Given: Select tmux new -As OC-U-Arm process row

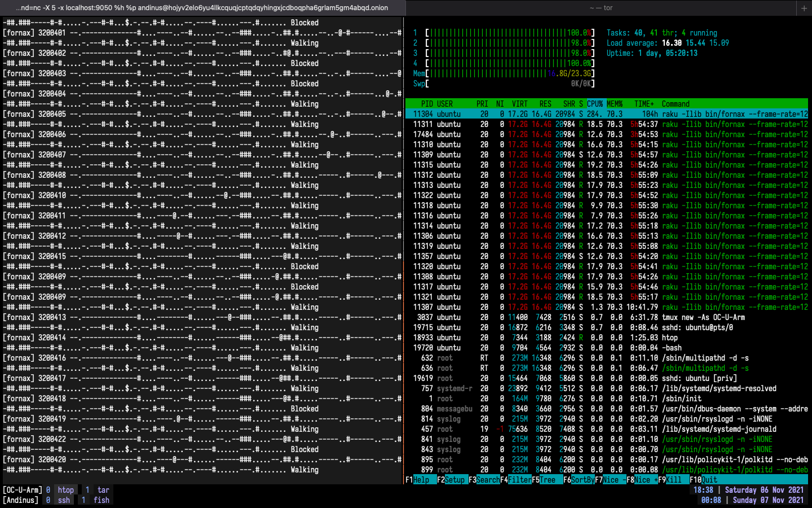Looking at the screenshot, I should [607, 317].
